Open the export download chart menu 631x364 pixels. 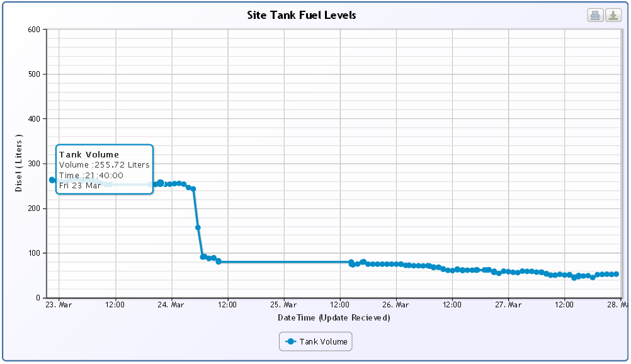point(613,16)
